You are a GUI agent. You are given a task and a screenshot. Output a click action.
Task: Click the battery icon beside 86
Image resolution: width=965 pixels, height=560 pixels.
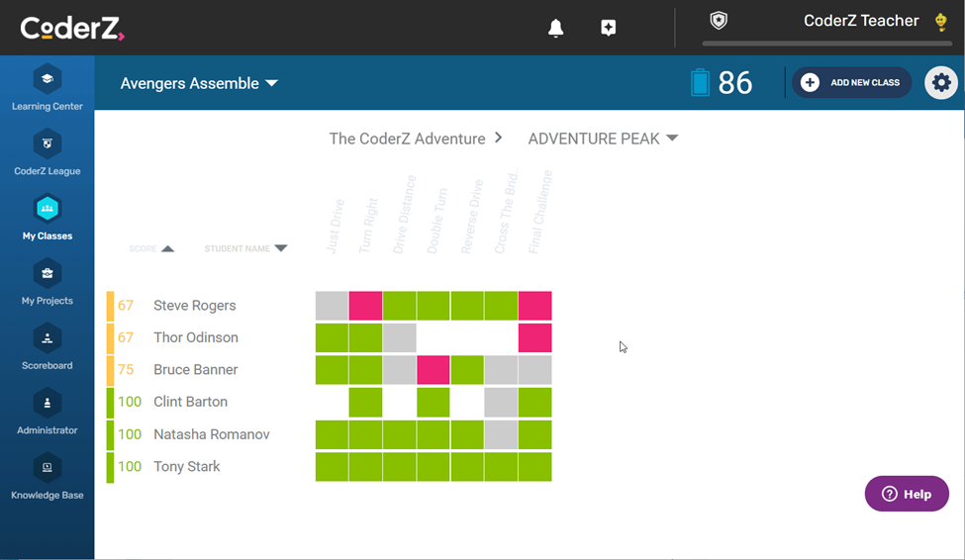(x=701, y=83)
